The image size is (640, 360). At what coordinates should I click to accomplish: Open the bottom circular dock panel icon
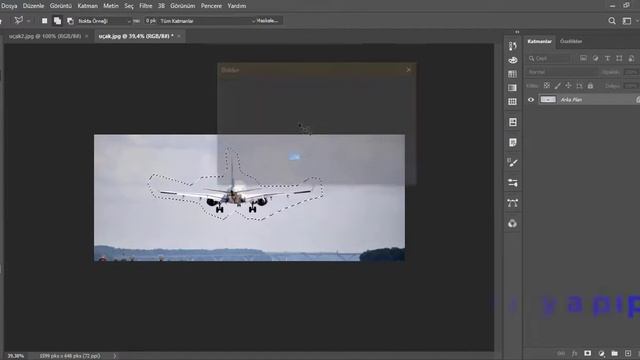pyautogui.click(x=513, y=223)
